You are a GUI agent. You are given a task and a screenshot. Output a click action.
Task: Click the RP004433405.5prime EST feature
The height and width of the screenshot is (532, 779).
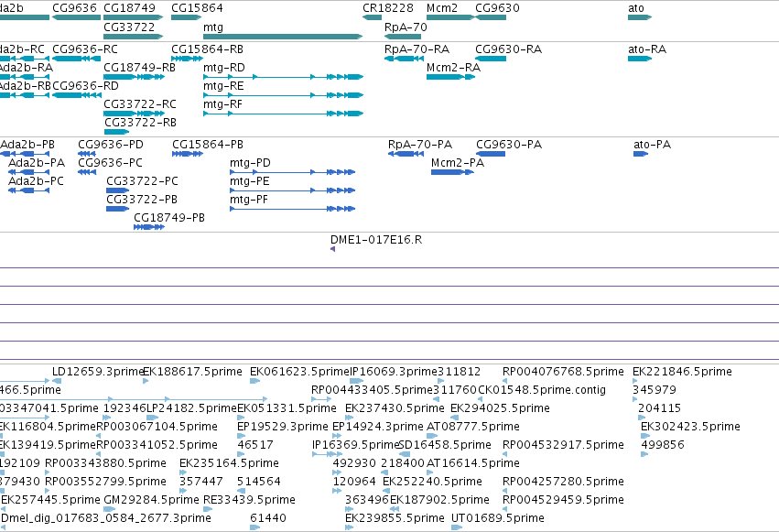coord(321,399)
